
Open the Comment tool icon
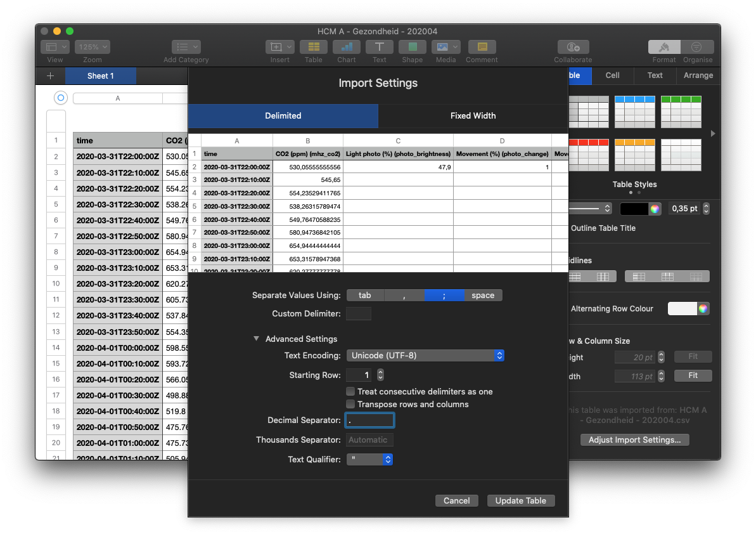tap(482, 47)
